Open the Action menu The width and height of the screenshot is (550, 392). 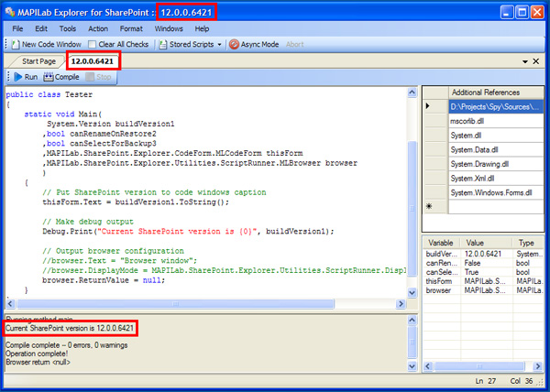[98, 28]
